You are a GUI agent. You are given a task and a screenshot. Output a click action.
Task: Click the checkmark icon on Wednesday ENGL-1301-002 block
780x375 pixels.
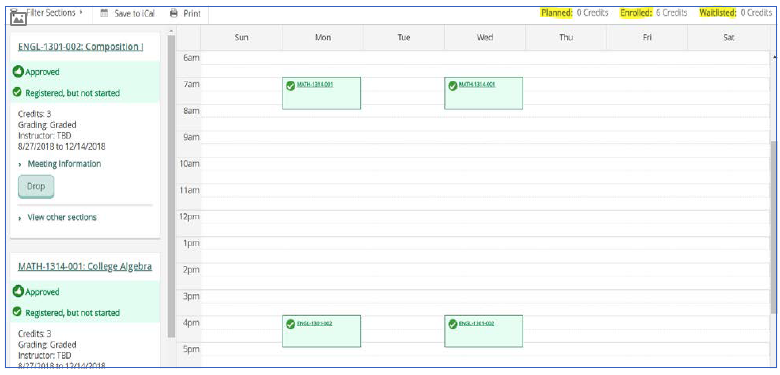point(453,324)
